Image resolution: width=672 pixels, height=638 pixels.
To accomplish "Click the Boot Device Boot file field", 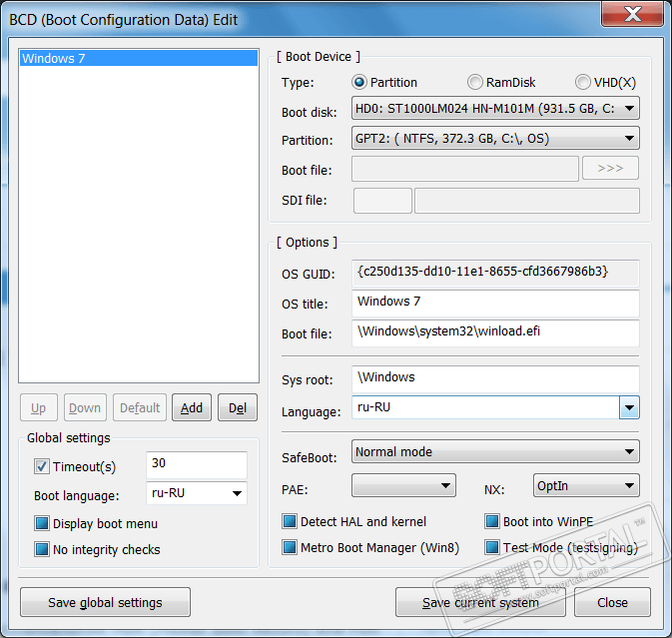I will (465, 169).
